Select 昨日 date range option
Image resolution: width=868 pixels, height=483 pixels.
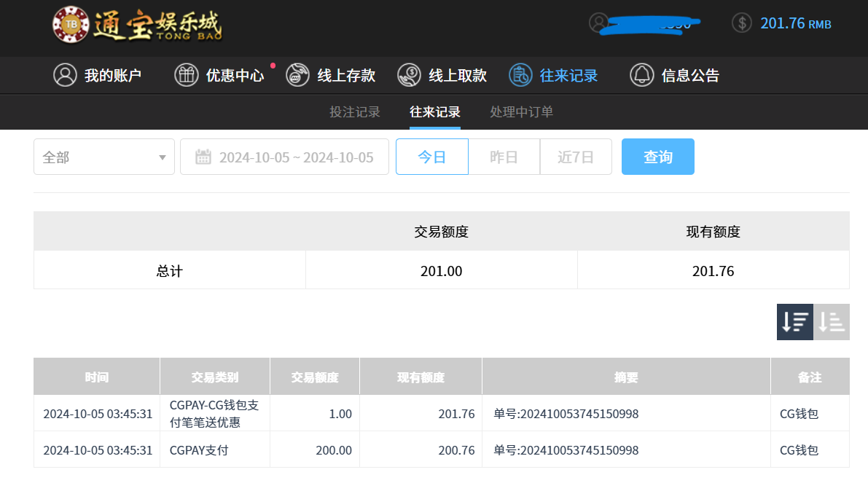[504, 157]
